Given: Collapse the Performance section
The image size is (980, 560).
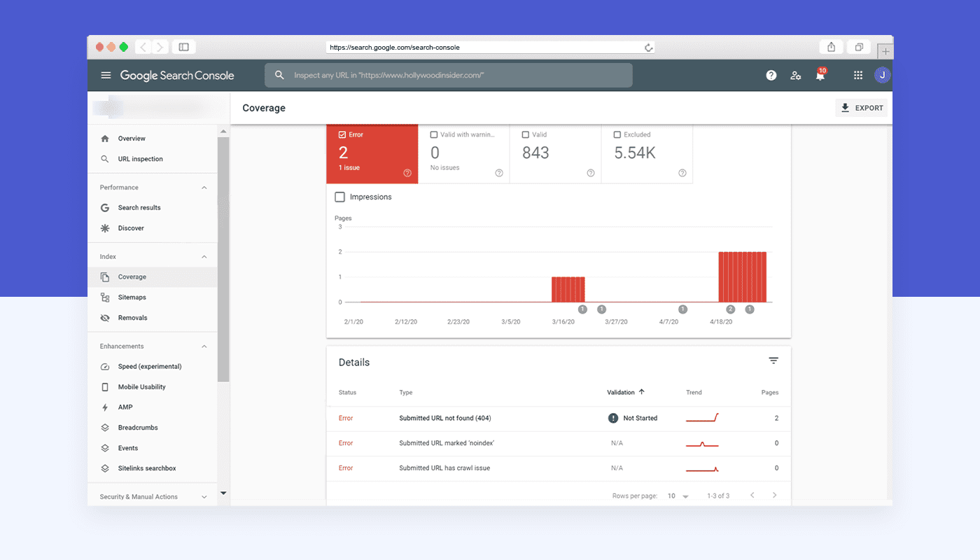Looking at the screenshot, I should [x=204, y=188].
